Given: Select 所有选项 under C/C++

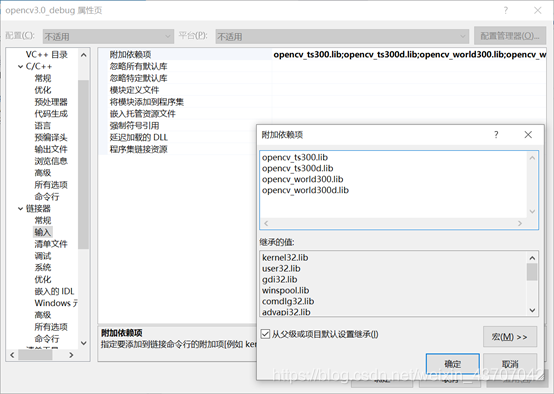Looking at the screenshot, I should click(51, 185).
